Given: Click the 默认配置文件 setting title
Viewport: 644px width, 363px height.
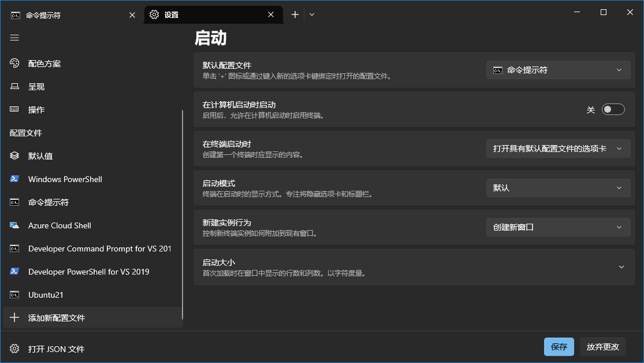Looking at the screenshot, I should [x=227, y=65].
